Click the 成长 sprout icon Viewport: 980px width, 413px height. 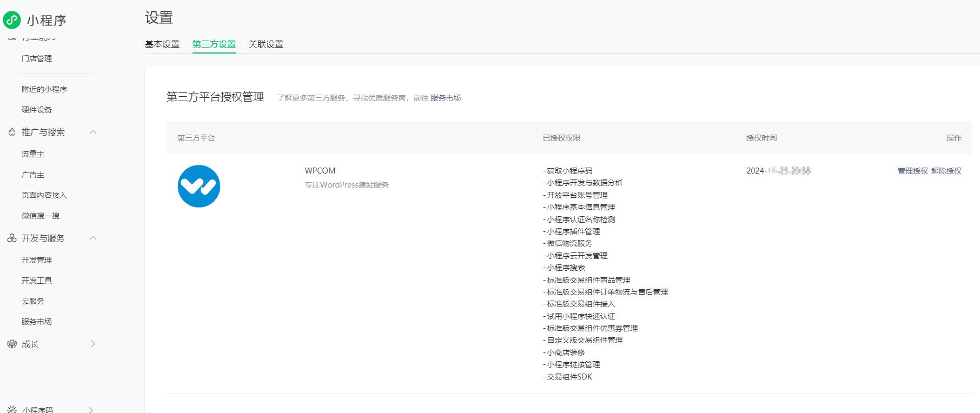[x=12, y=344]
